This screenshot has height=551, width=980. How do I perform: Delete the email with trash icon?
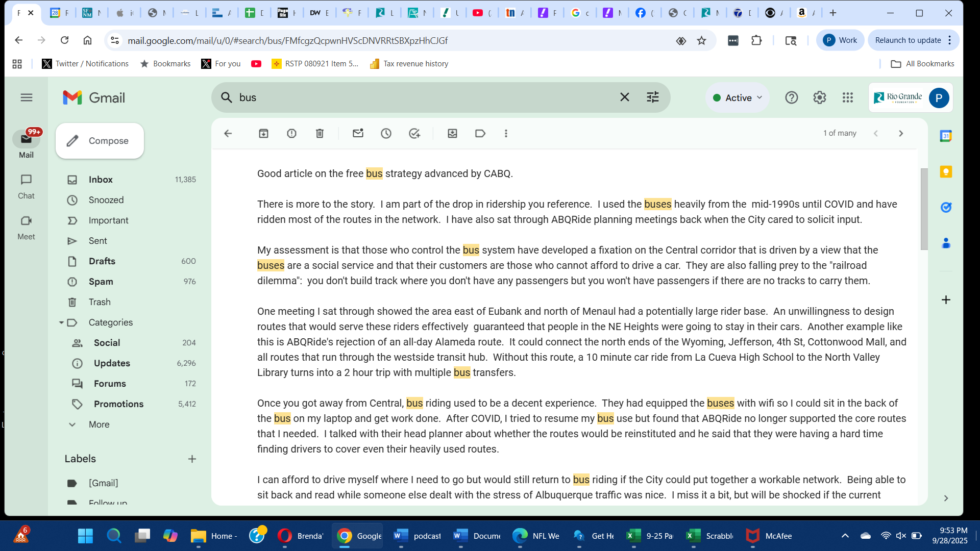pos(320,133)
